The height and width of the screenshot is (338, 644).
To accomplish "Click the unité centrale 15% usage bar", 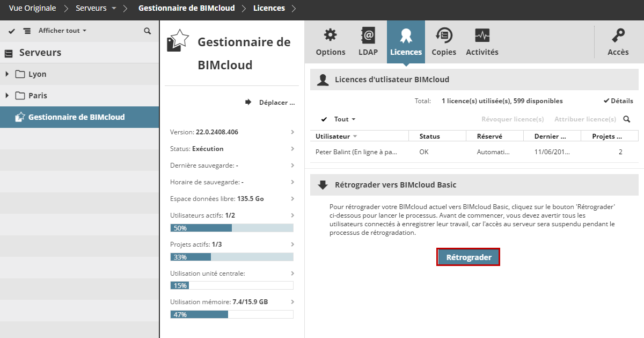I will [x=232, y=285].
